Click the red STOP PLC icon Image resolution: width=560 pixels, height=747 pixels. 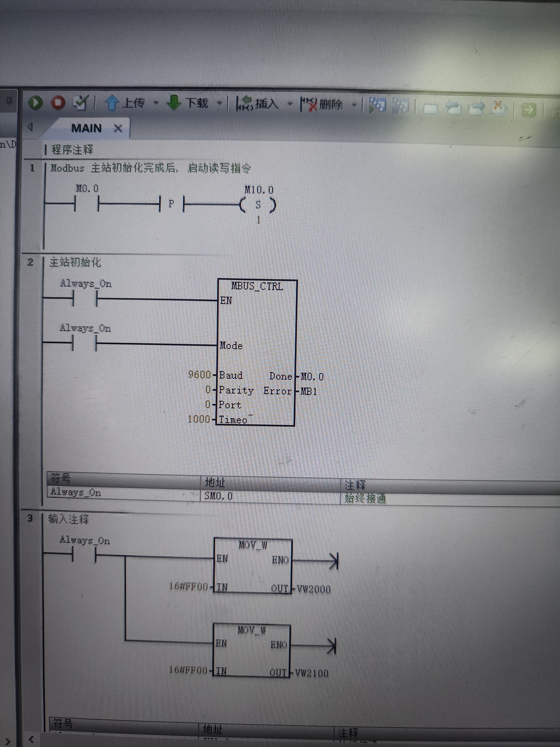58,103
